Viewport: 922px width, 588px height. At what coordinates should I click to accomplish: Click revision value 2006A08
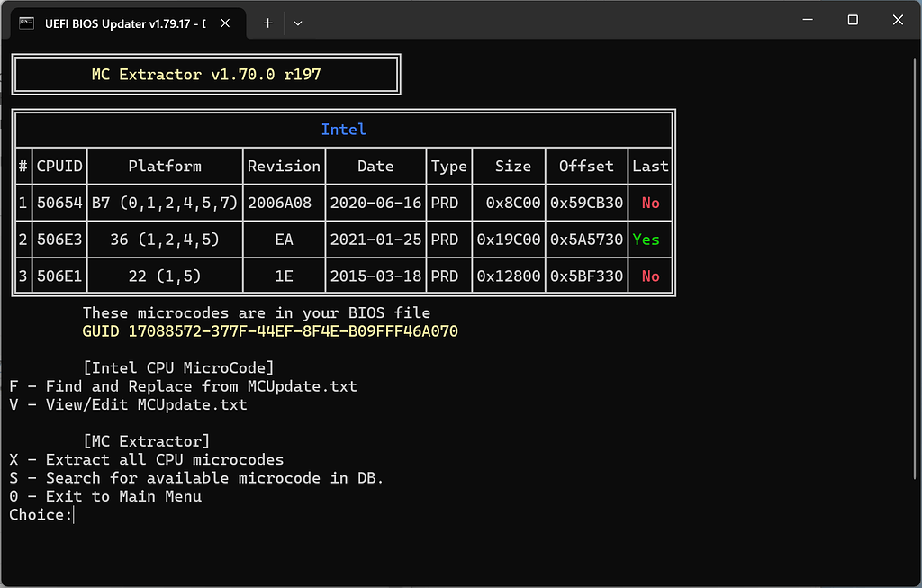(279, 203)
